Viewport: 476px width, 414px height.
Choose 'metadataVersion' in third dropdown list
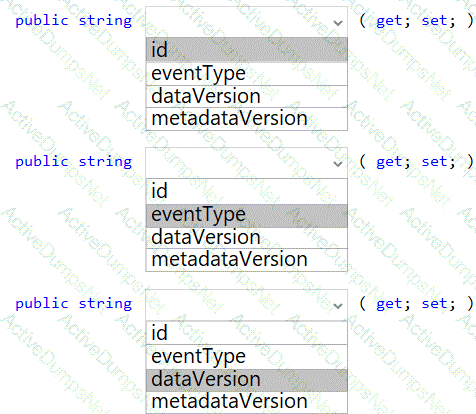pyautogui.click(x=247, y=402)
